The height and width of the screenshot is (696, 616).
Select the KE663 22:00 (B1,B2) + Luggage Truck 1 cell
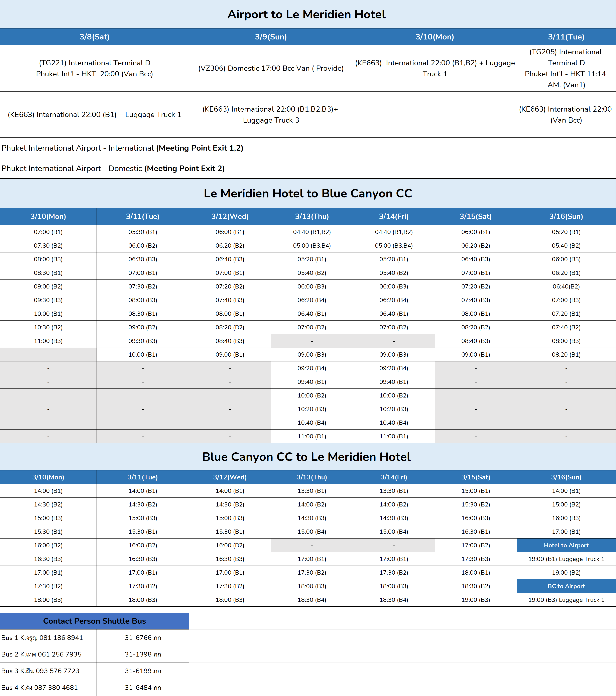(x=435, y=68)
